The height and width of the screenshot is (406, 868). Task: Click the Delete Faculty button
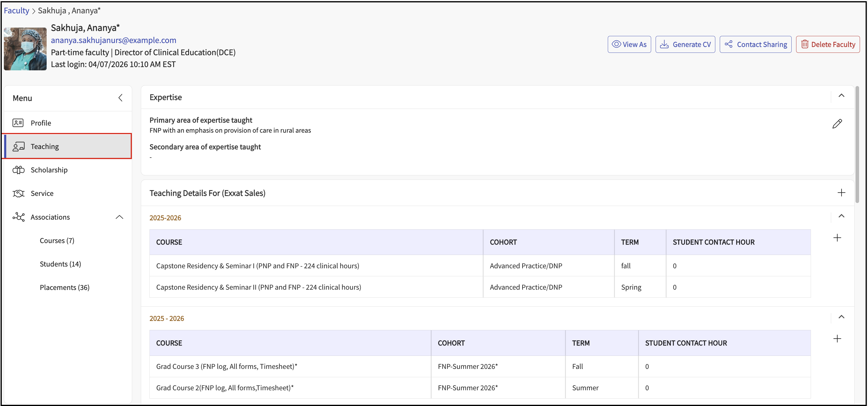click(828, 45)
